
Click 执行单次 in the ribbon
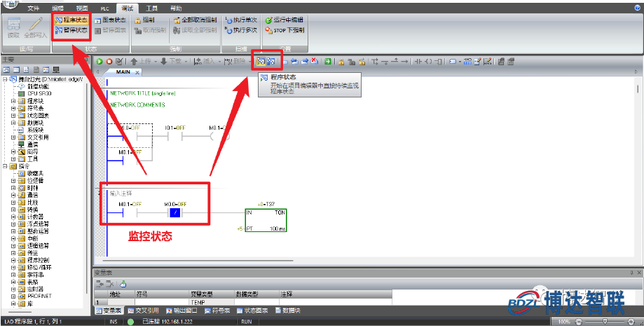[241, 20]
